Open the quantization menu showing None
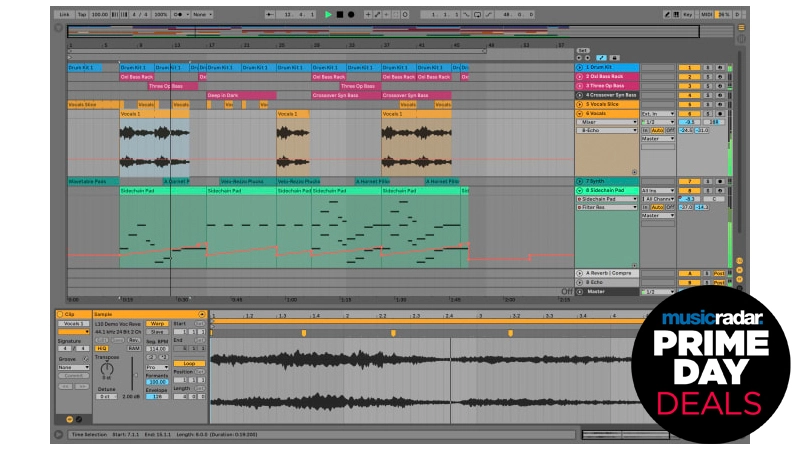800x450 pixels. pyautogui.click(x=202, y=15)
